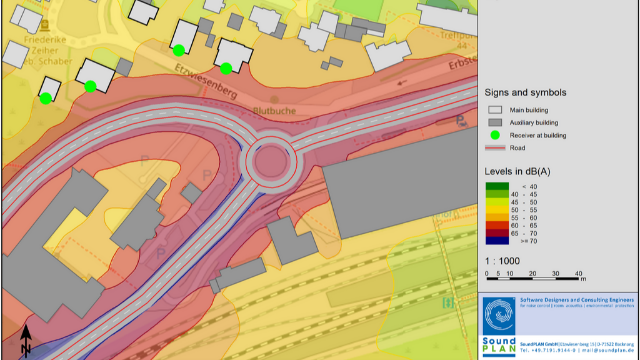Screen dimensions: 640x360
Task: Select the '60 - 65' red swatch
Action: click(497, 225)
